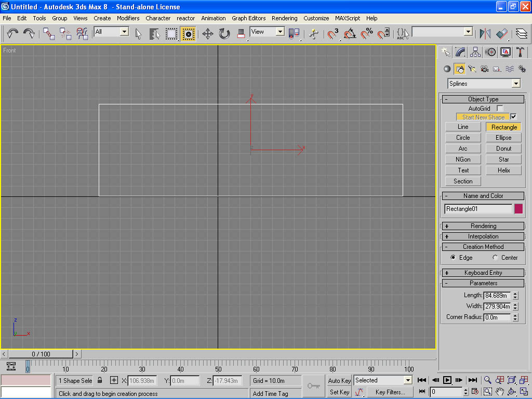This screenshot has width=532, height=399.
Task: Click the Undo arrow icon
Action: coord(12,33)
